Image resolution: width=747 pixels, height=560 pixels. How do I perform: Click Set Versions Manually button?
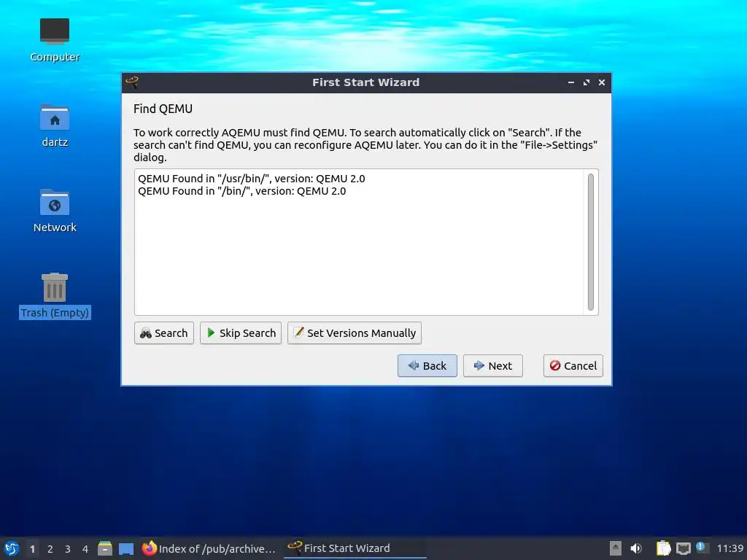tap(355, 332)
